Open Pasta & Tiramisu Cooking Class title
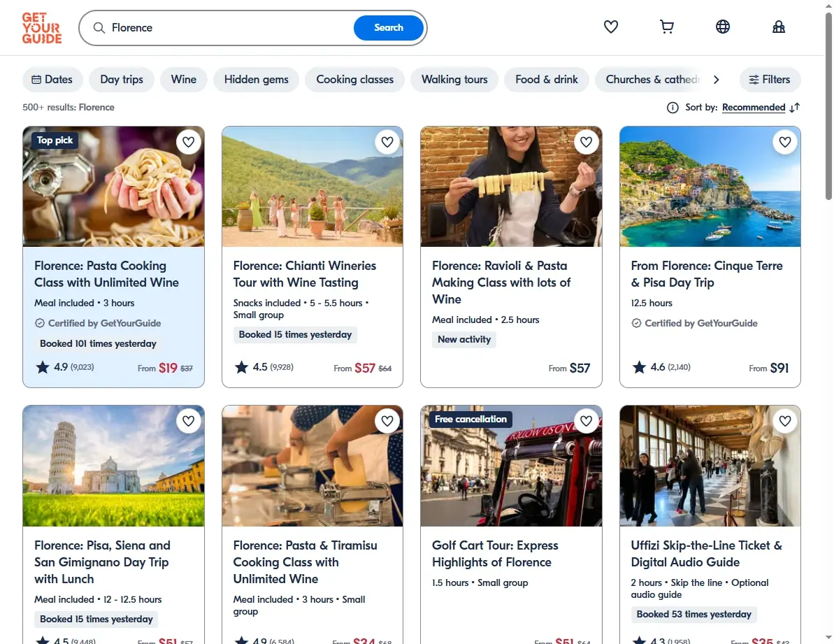834x644 pixels. pyautogui.click(x=305, y=562)
